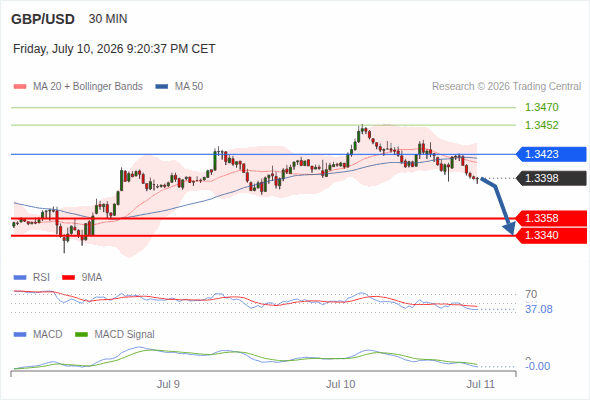Click the GBP/USD symbol title

(43, 19)
